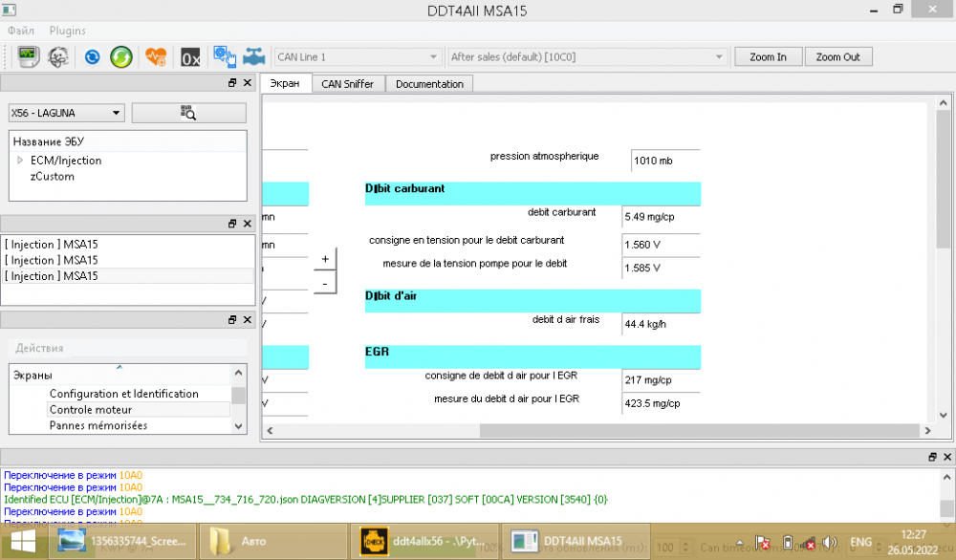Open the X56 - LAGUNA vehicle dropdown
The image size is (956, 560).
coord(67,113)
